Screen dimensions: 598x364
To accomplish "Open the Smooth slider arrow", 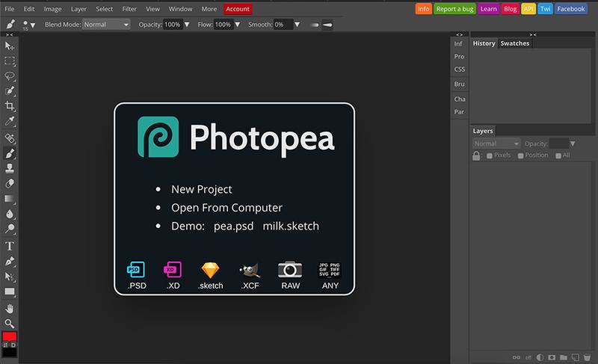I will 297,25.
